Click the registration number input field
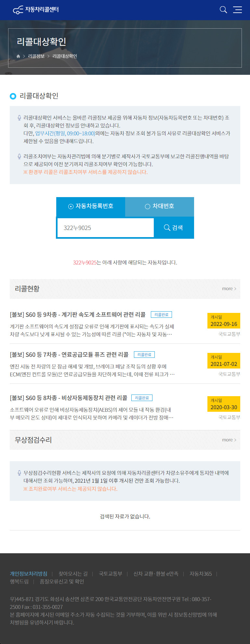Screen dimensions: 250x644 pyautogui.click(x=106, y=228)
